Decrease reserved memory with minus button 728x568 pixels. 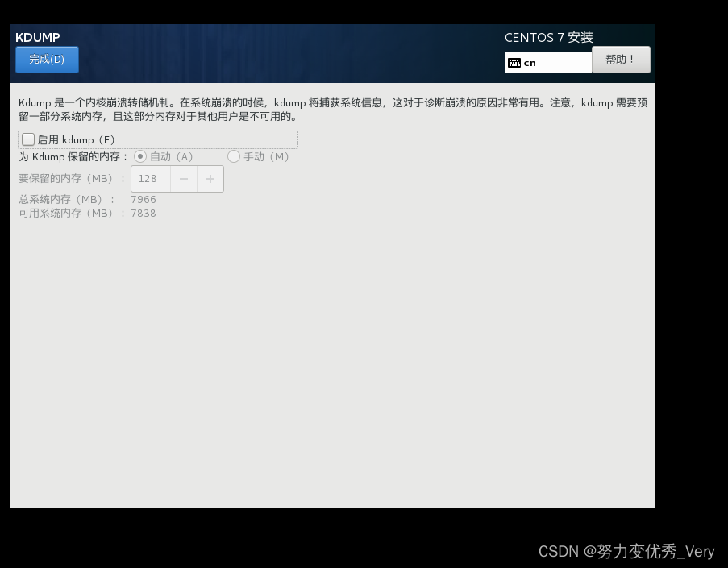[x=184, y=179]
